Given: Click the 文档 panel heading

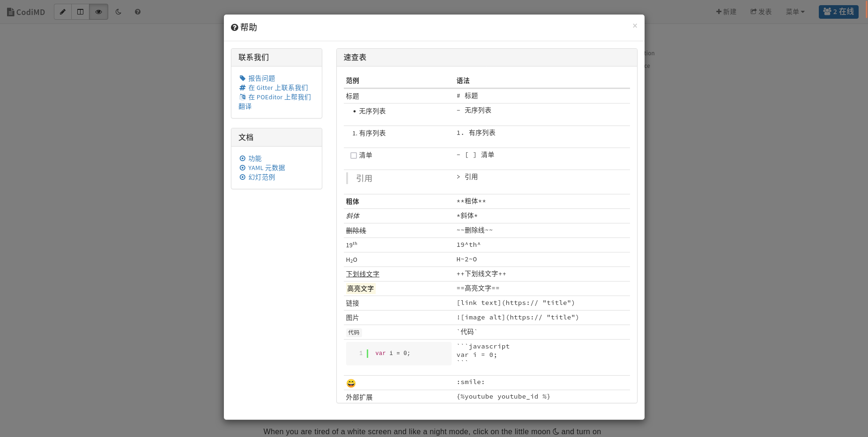Looking at the screenshot, I should 276,137.
